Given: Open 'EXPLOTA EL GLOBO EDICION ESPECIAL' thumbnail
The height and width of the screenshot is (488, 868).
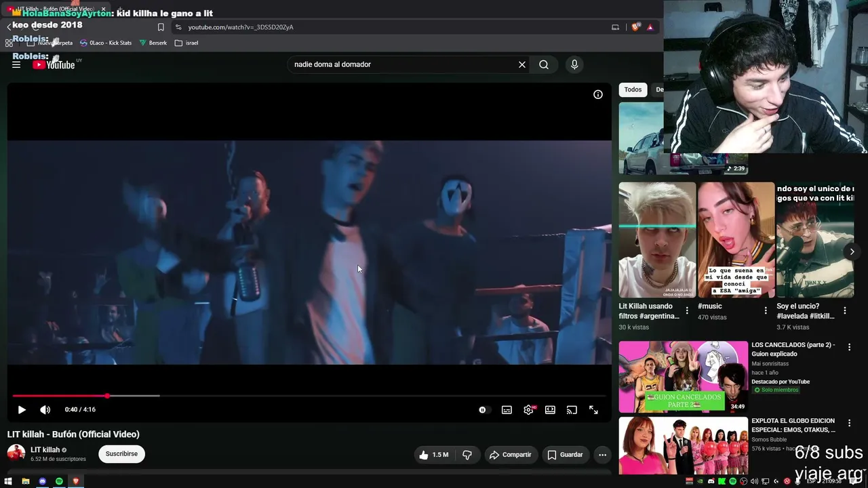Looking at the screenshot, I should tap(683, 445).
